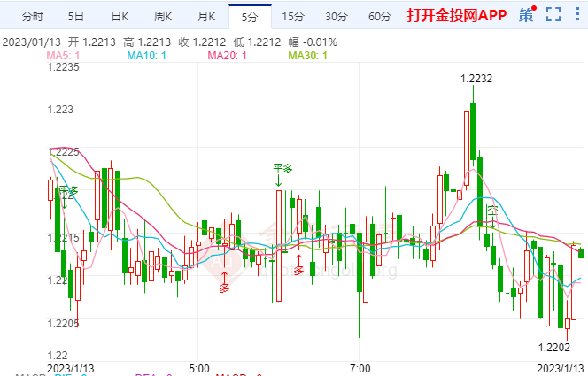Open the 打开金投网APP link
The height and width of the screenshot is (376, 588).
click(457, 15)
